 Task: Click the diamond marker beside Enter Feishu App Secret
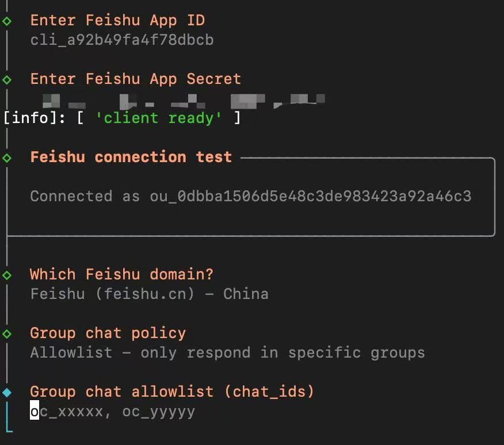pyautogui.click(x=7, y=79)
